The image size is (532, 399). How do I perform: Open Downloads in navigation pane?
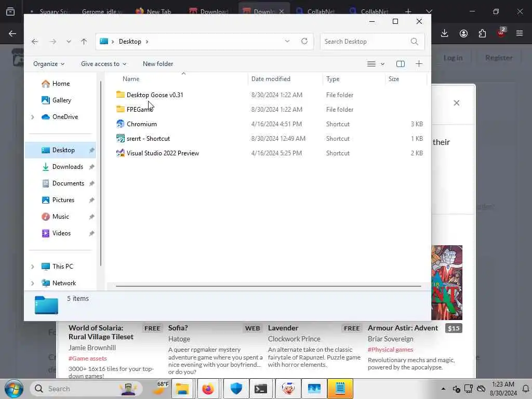point(68,167)
